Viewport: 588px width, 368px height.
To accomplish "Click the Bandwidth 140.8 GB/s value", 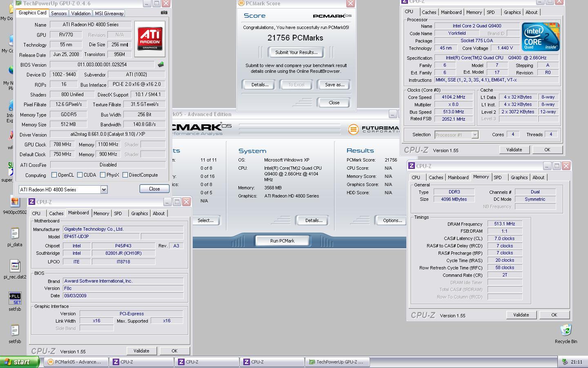I will tap(144, 124).
